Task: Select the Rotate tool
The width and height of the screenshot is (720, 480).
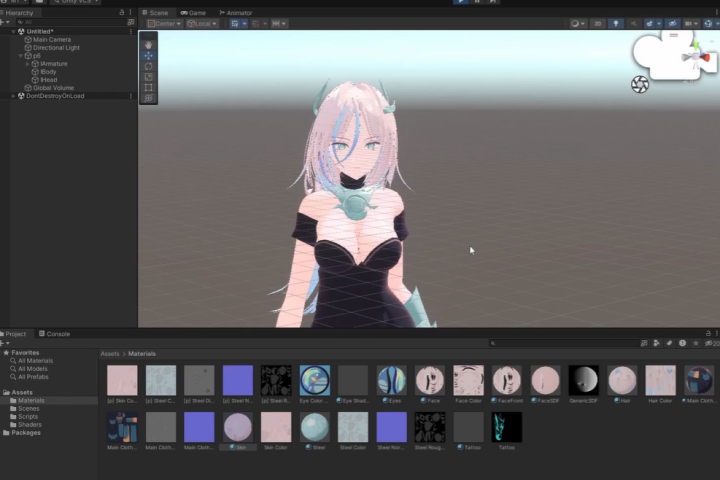Action: (x=148, y=66)
